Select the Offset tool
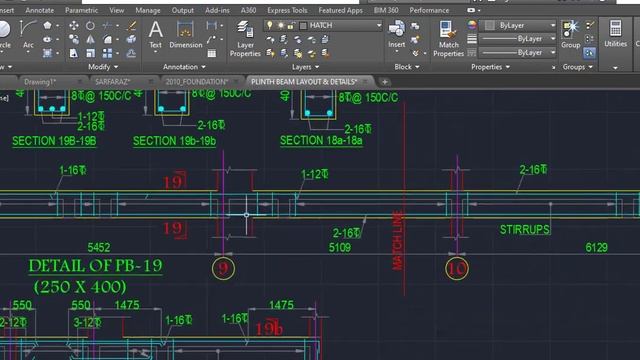This screenshot has height=360, width=640. pyautogui.click(x=131, y=53)
